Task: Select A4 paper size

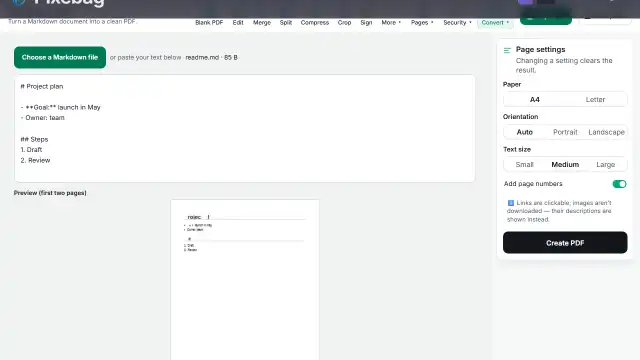Action: coord(535,100)
